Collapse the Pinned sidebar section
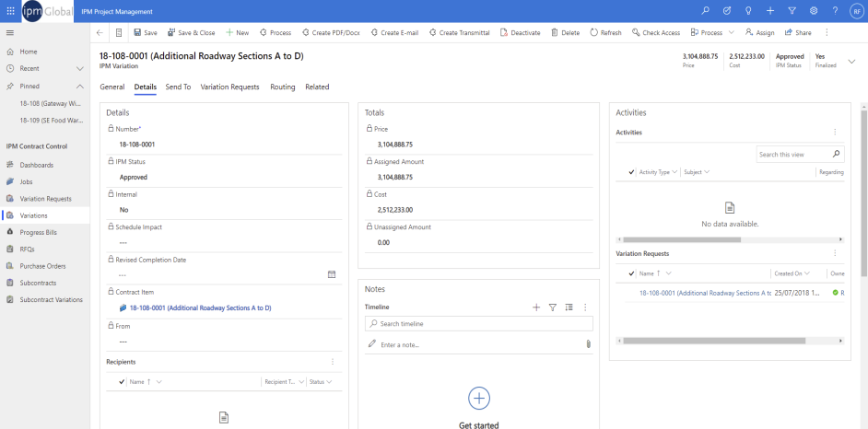 pyautogui.click(x=80, y=87)
